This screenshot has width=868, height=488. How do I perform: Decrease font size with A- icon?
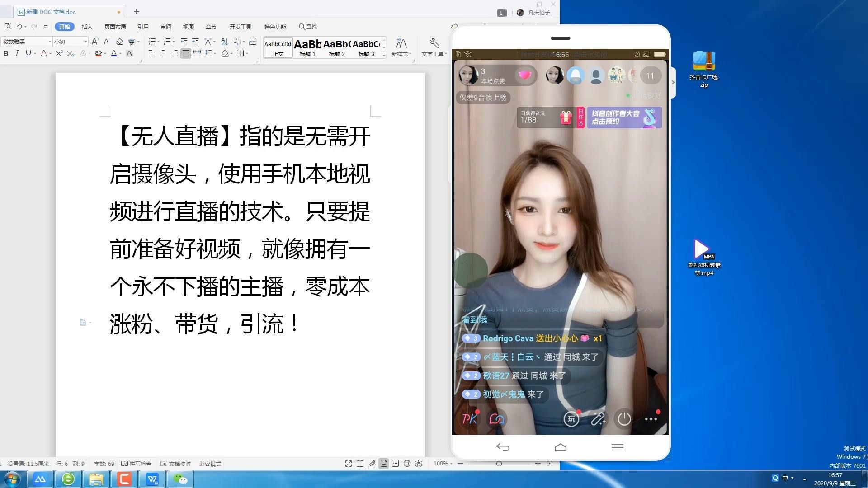click(107, 42)
